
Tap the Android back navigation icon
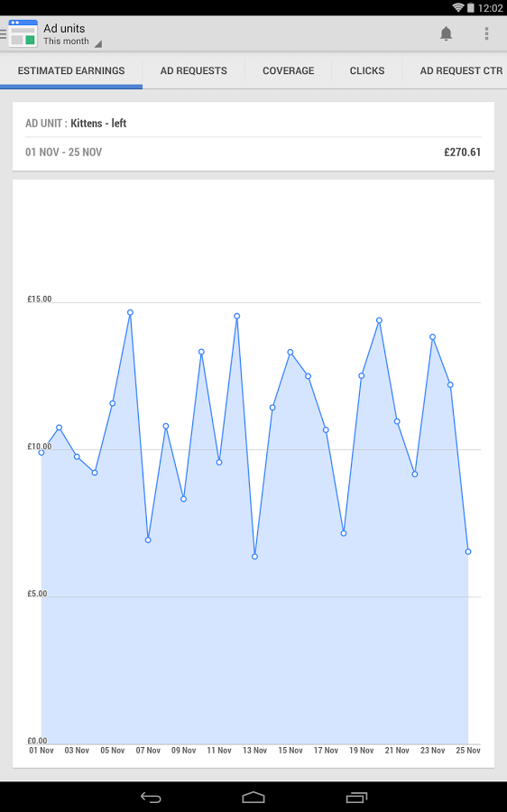click(151, 797)
